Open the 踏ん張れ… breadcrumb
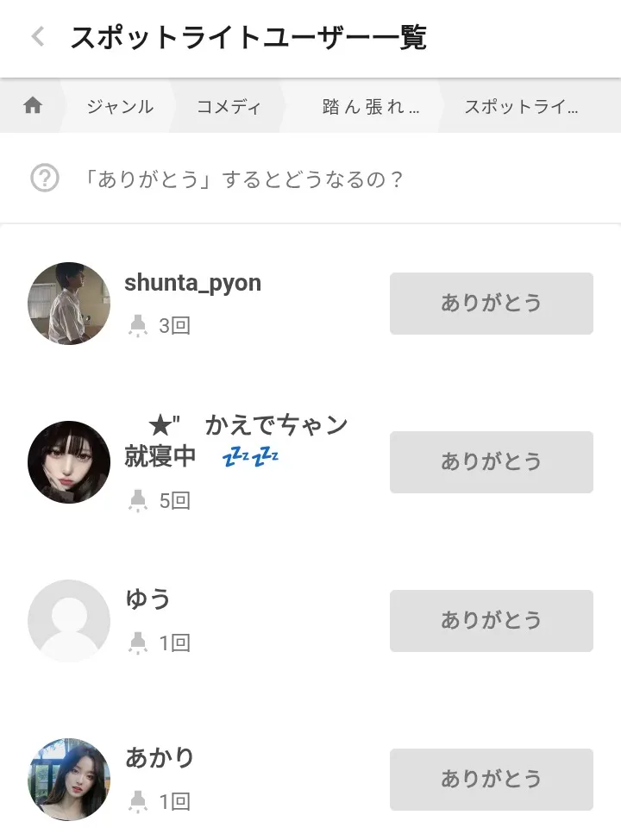 [371, 106]
